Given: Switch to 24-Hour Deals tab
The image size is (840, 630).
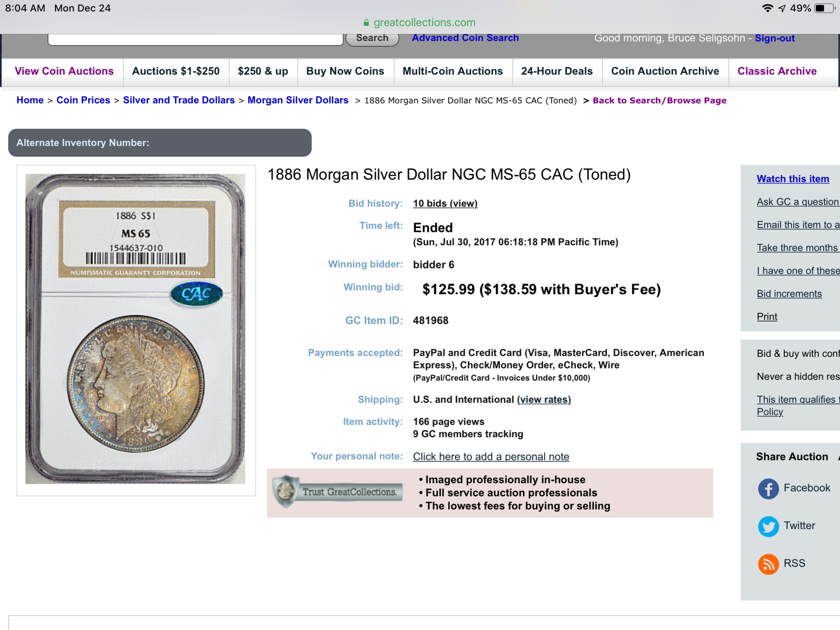Looking at the screenshot, I should pyautogui.click(x=557, y=71).
